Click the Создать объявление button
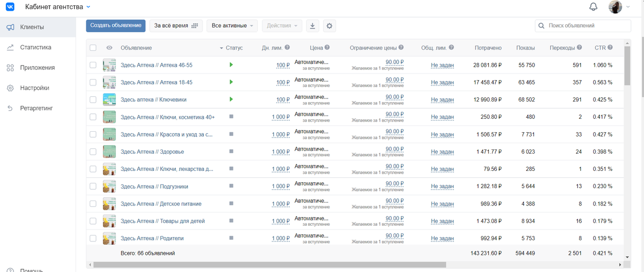This screenshot has width=644, height=272. (x=116, y=25)
